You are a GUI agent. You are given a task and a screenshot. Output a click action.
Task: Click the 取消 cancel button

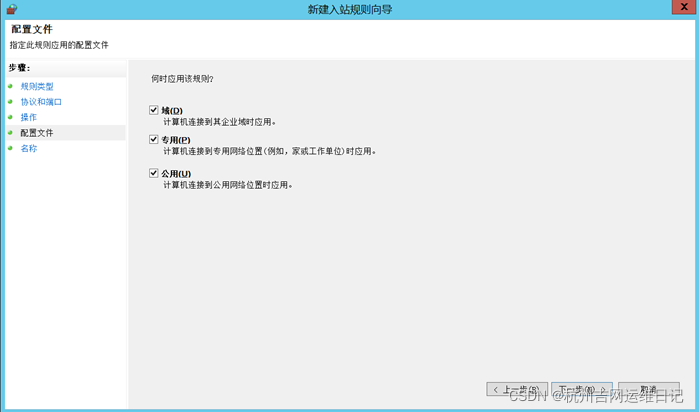click(649, 389)
